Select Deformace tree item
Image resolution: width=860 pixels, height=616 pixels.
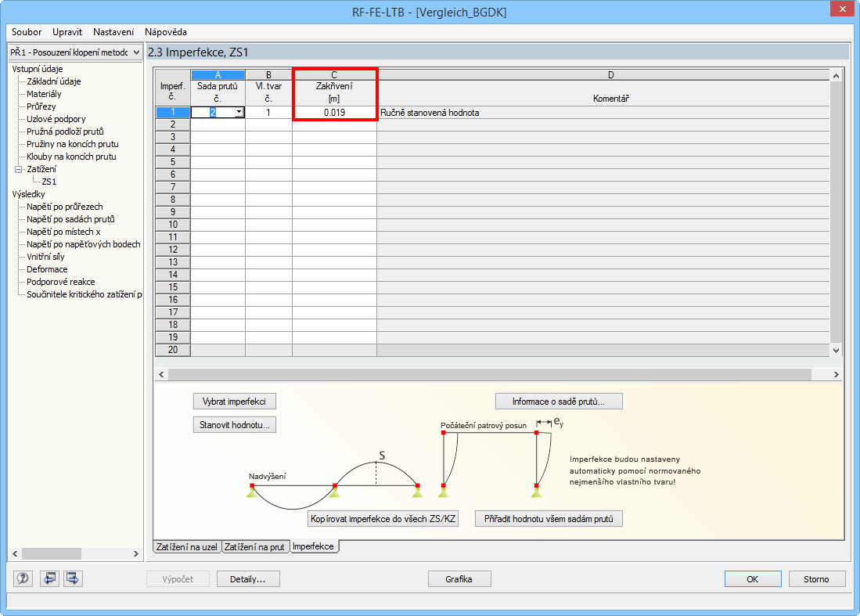47,270
